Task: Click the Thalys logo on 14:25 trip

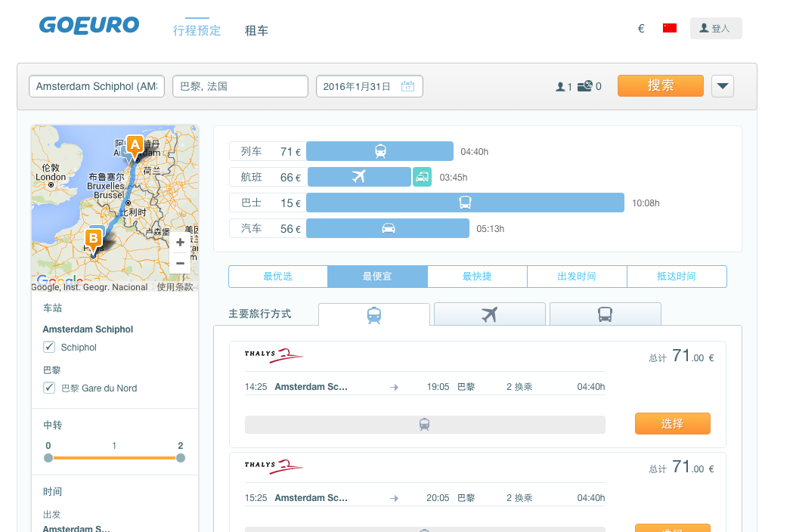Action: tap(274, 354)
